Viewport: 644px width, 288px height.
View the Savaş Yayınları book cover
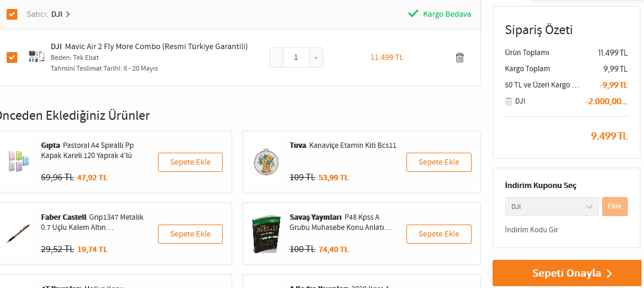click(266, 234)
